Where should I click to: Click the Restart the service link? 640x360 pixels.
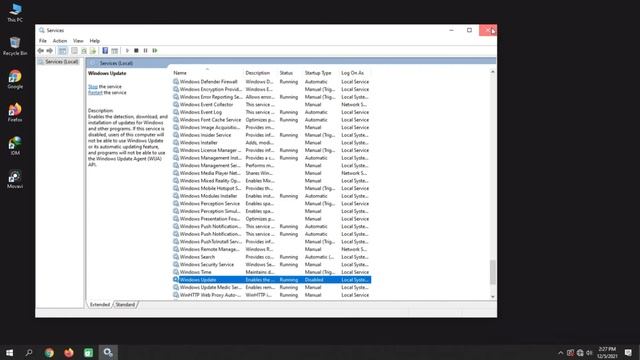[x=95, y=93]
